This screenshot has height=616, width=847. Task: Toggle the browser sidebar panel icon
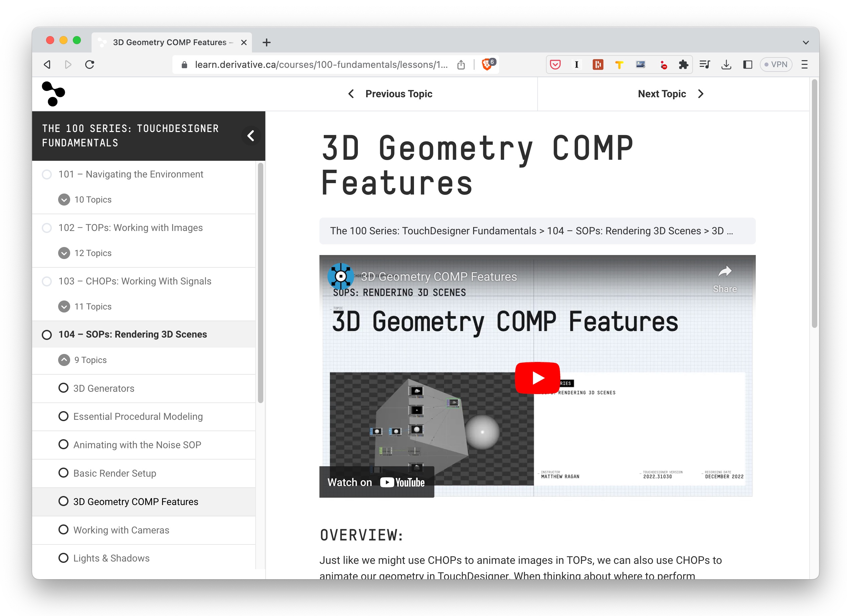tap(747, 65)
